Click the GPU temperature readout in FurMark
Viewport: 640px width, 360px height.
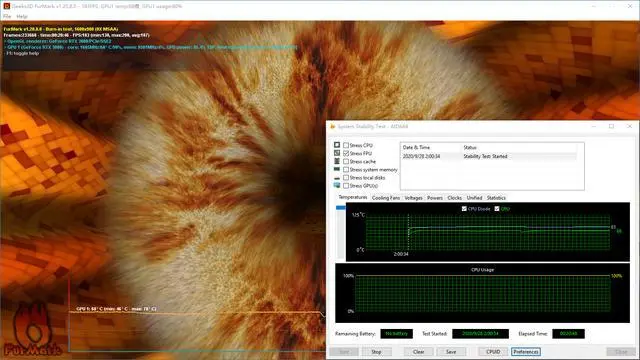[x=116, y=309]
